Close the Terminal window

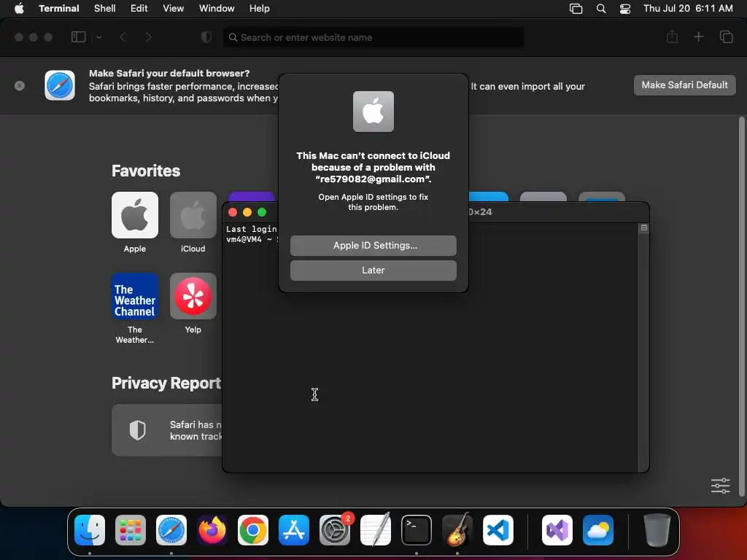(233, 212)
